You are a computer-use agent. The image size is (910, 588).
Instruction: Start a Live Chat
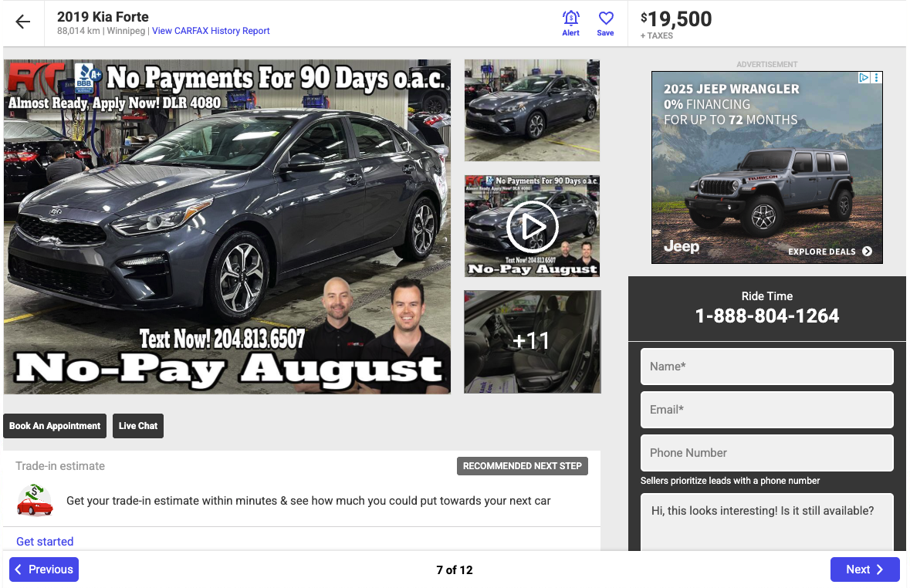[138, 426]
